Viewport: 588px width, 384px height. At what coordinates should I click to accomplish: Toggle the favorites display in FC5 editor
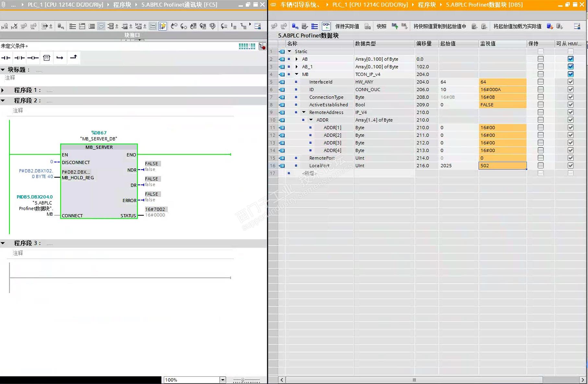(x=163, y=26)
